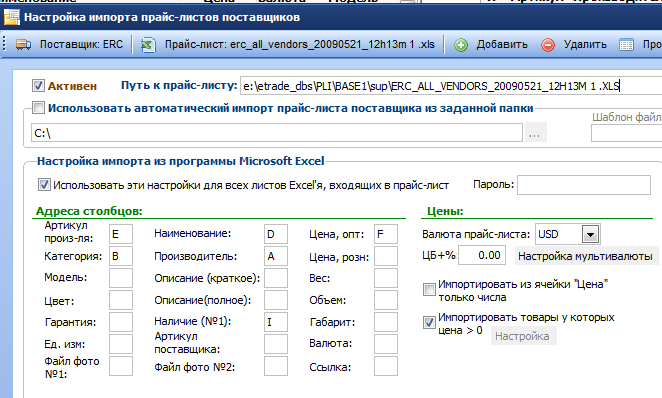Viewport: 662px width, 398px height.
Task: Click the Габарит column field
Action: (x=386, y=322)
